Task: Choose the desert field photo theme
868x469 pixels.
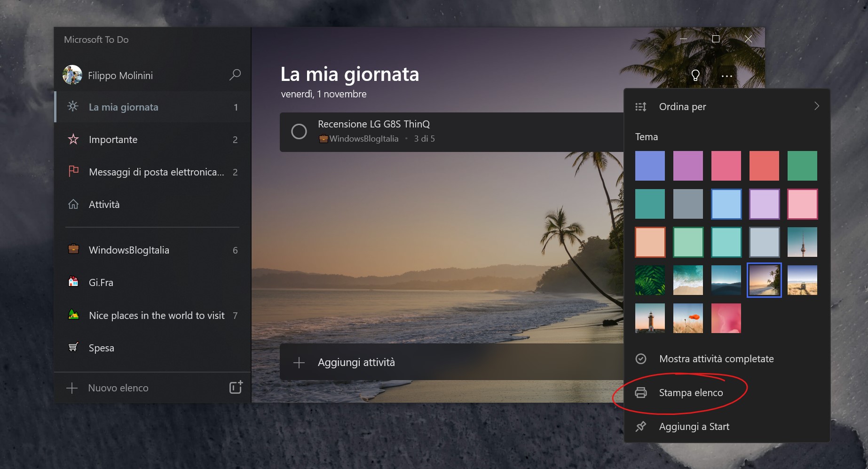Action: (x=802, y=280)
